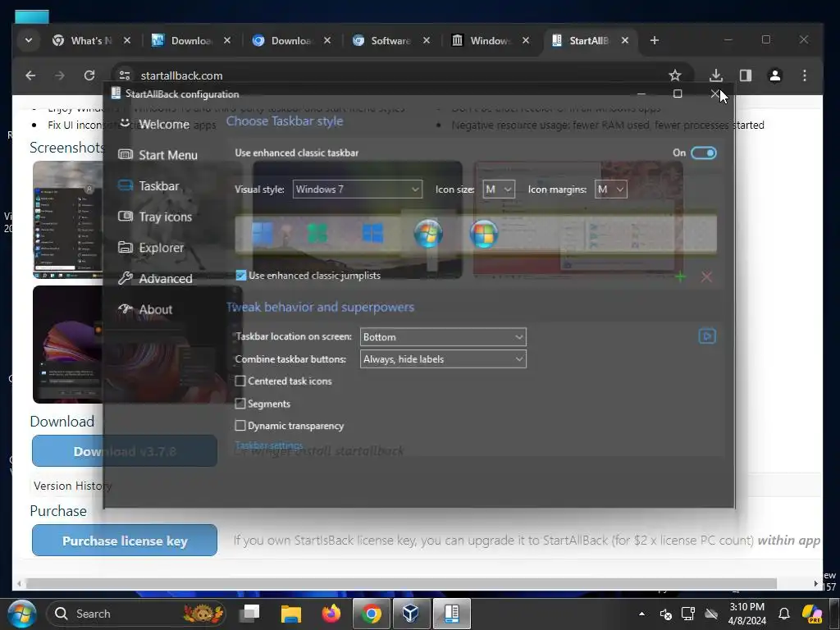Click the Windows 7 Start orb on taskbar
Screen dimensions: 840x630
[x=22, y=614]
